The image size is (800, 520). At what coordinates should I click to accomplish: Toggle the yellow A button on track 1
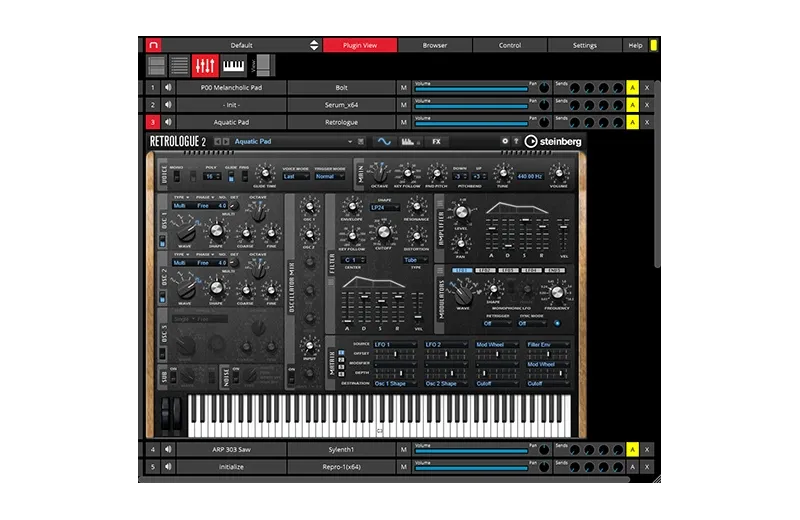[x=632, y=88]
